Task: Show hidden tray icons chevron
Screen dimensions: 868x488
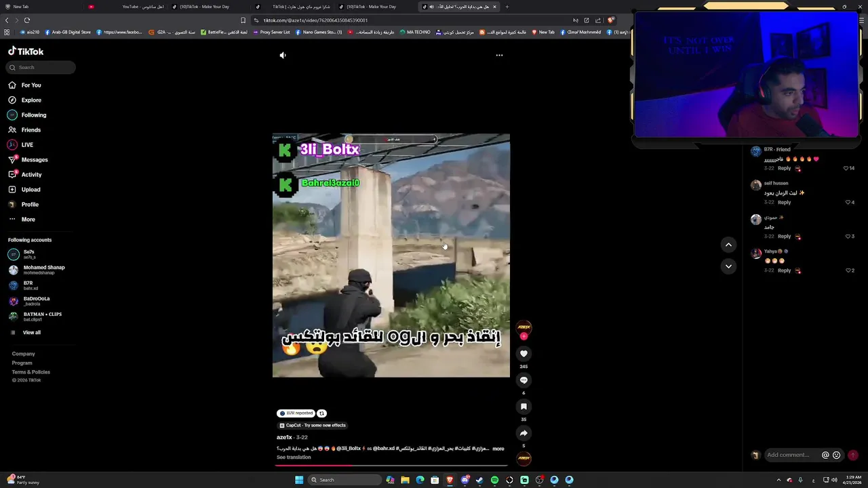Action: click(778, 480)
